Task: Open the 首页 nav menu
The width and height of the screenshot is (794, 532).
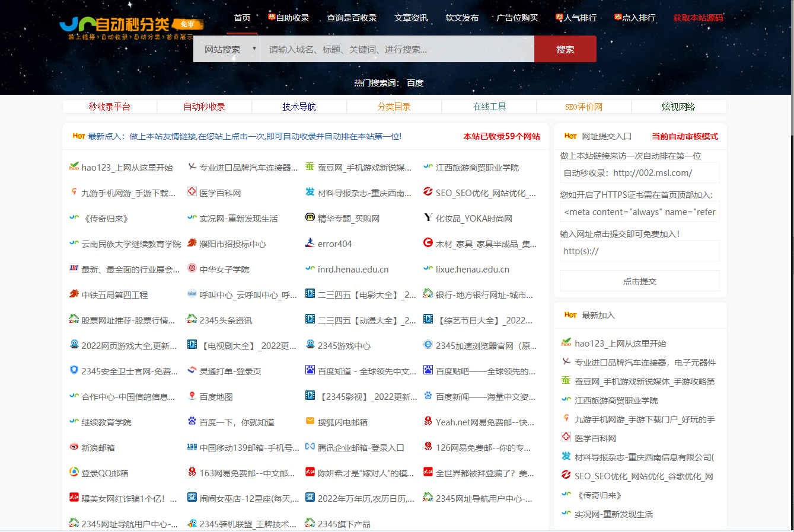Action: click(x=242, y=18)
